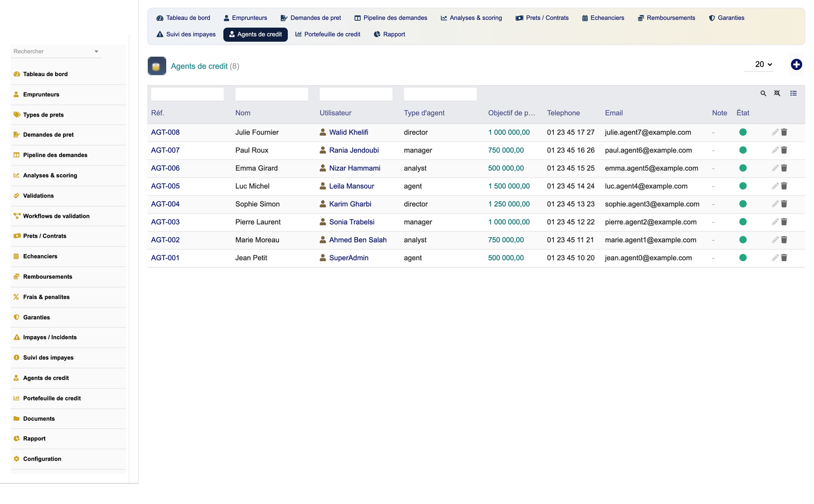Edit Pierre Laurent with pencil icon
The height and width of the screenshot is (504, 814).
click(x=775, y=222)
